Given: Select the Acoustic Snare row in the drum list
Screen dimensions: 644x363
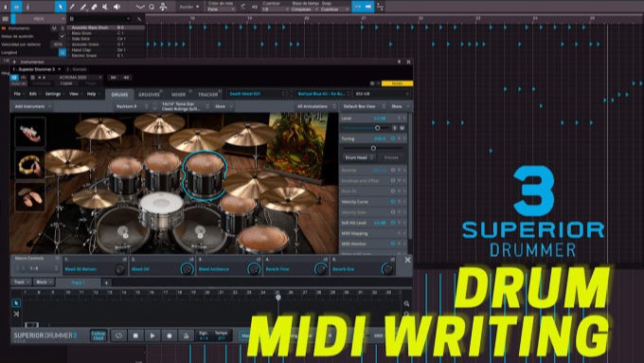Looking at the screenshot, I should tap(106, 44).
